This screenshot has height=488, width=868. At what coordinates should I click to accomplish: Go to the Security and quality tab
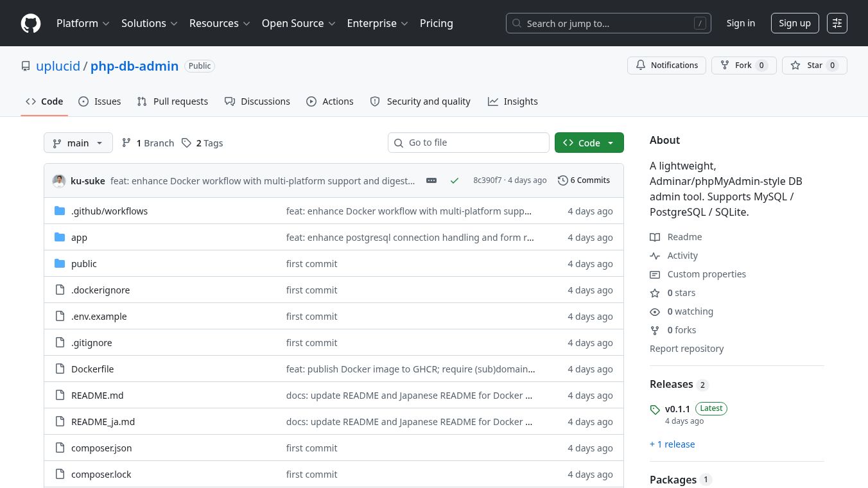pos(421,101)
